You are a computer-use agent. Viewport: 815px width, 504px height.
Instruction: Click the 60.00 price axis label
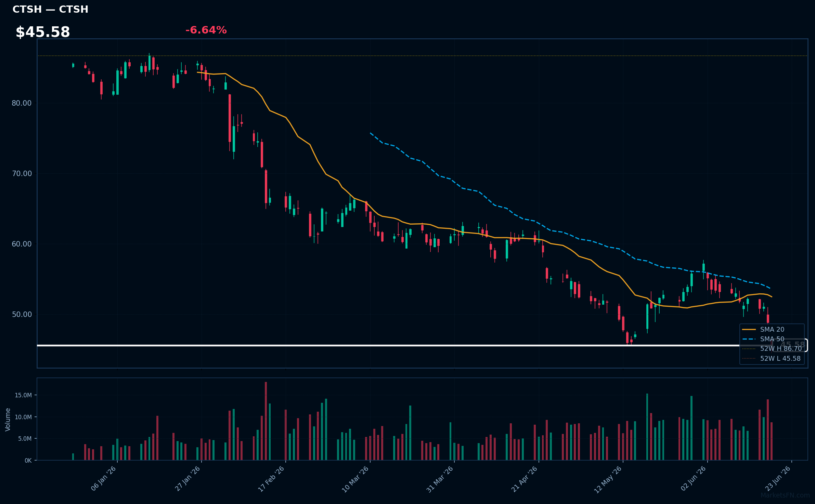point(22,244)
